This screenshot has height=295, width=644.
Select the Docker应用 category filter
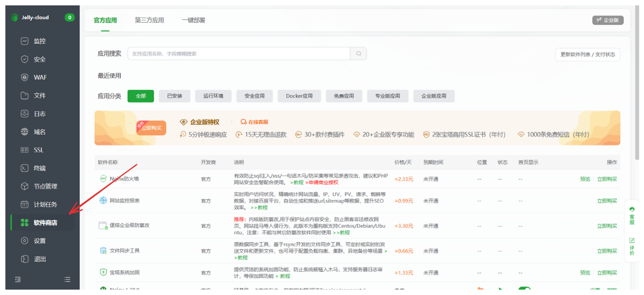299,96
